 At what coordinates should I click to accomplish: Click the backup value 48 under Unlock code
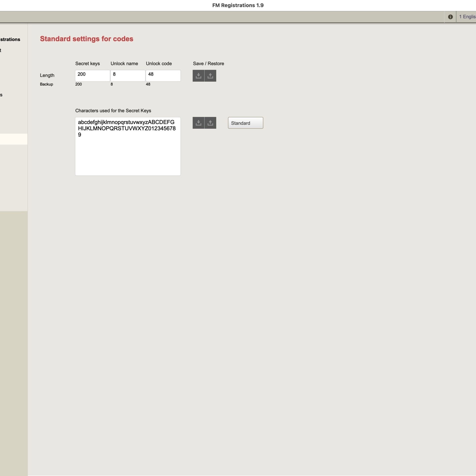tap(148, 84)
